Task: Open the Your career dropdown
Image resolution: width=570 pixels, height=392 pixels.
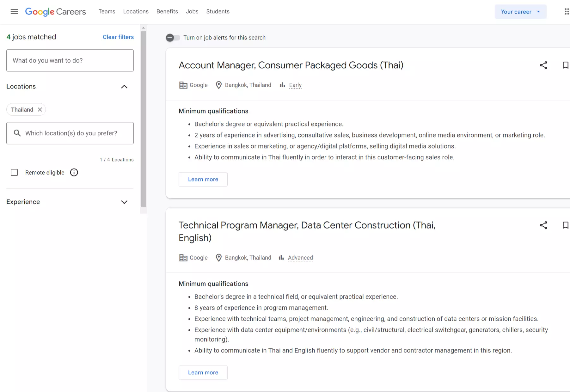Action: [520, 12]
